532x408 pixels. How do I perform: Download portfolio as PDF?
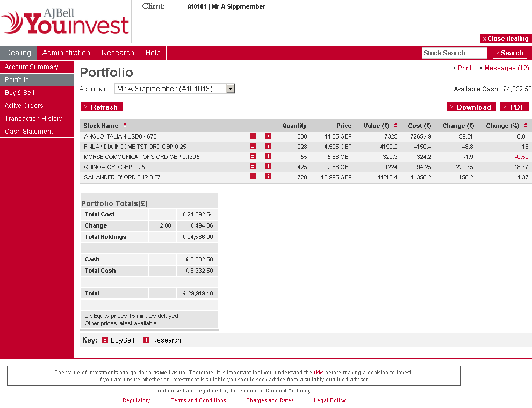click(x=514, y=107)
